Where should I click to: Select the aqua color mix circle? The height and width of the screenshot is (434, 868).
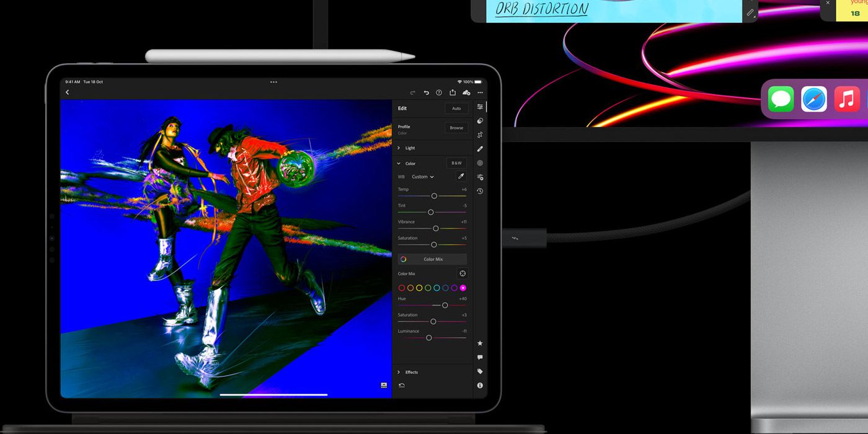(x=436, y=288)
